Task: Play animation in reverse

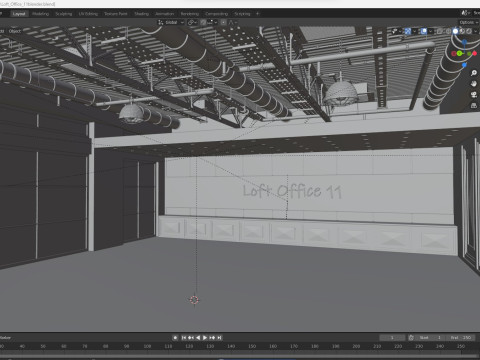Action: coord(198,338)
